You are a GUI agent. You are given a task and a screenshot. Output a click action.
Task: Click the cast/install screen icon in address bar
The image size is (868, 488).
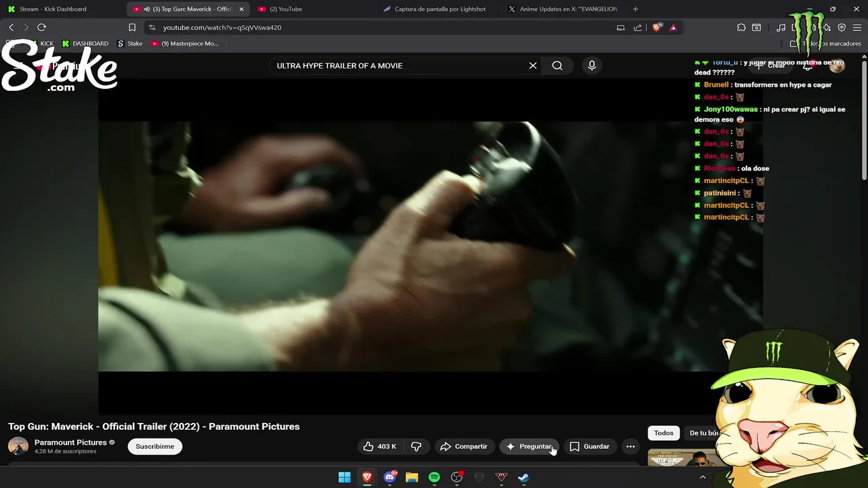tap(620, 28)
